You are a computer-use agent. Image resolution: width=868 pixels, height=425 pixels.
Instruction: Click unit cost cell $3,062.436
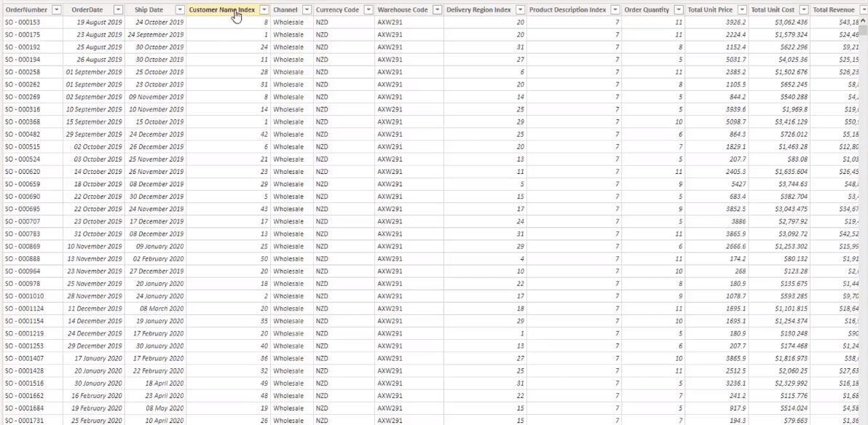coord(779,22)
